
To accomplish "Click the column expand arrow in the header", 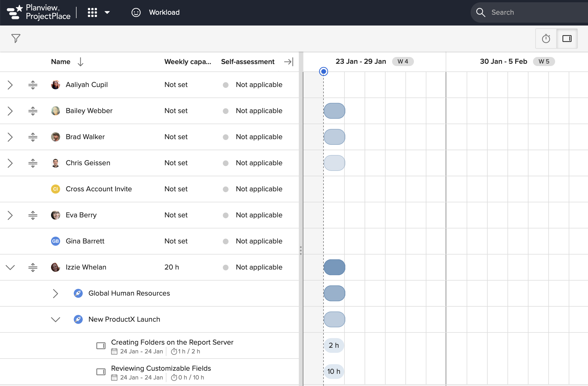I will [289, 61].
